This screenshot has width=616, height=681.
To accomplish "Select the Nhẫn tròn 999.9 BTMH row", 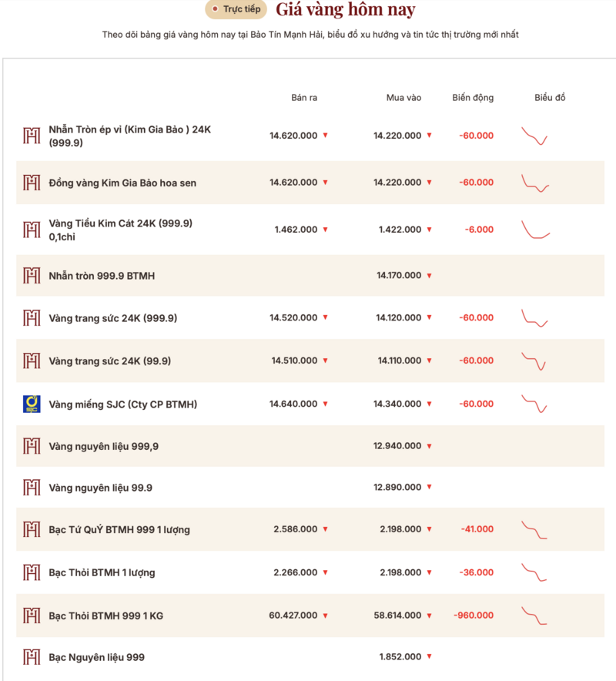I will [x=310, y=275].
